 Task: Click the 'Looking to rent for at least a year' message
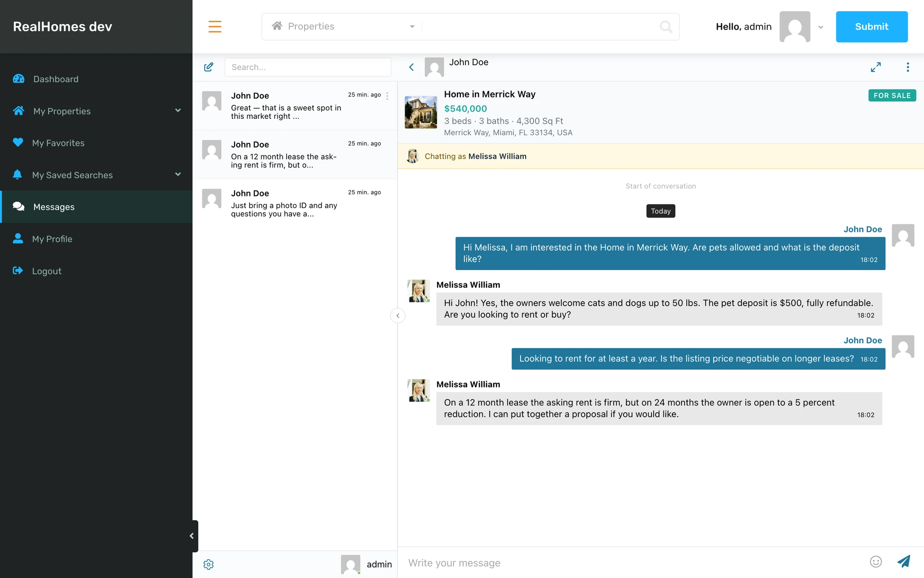(699, 359)
